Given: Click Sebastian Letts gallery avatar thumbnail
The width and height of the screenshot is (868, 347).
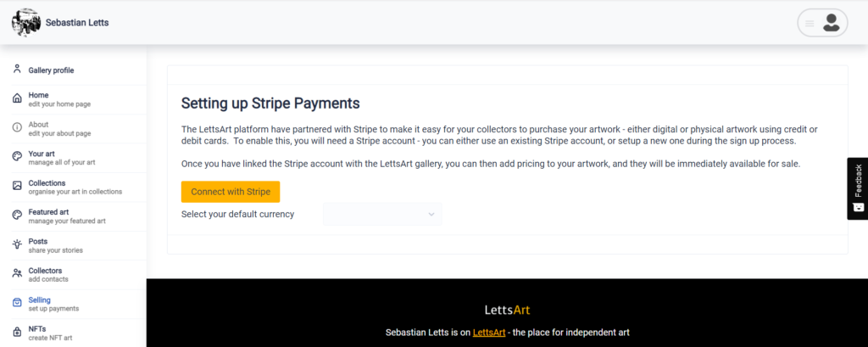Looking at the screenshot, I should click(x=25, y=23).
